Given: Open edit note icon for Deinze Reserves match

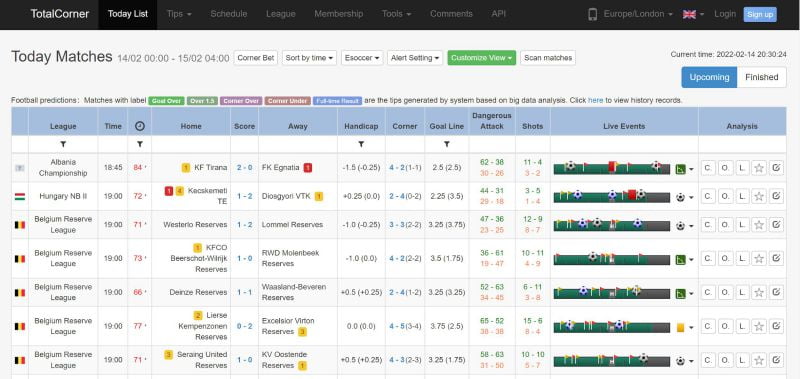Looking at the screenshot, I should click(776, 292).
